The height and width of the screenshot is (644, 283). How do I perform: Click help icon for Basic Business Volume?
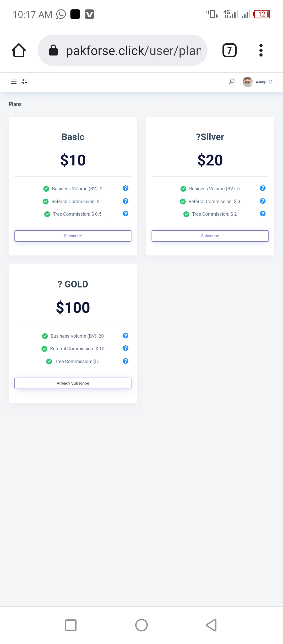(126, 188)
